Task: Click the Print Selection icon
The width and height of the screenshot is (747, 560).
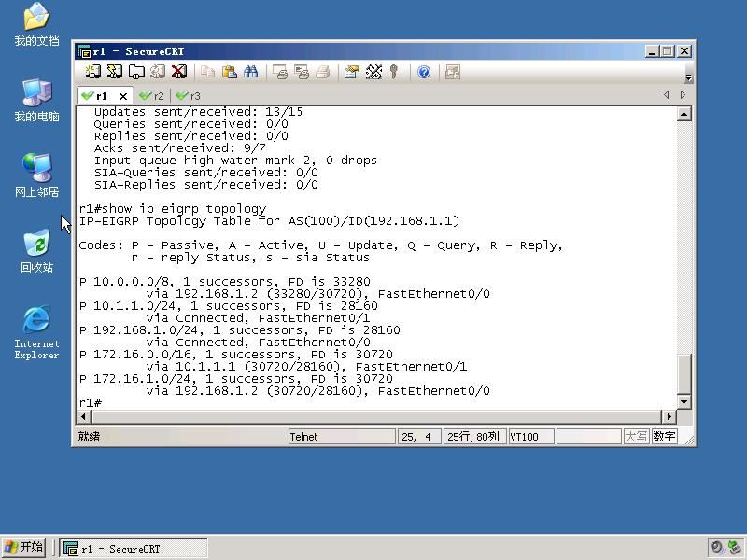Action: pyautogui.click(x=302, y=72)
